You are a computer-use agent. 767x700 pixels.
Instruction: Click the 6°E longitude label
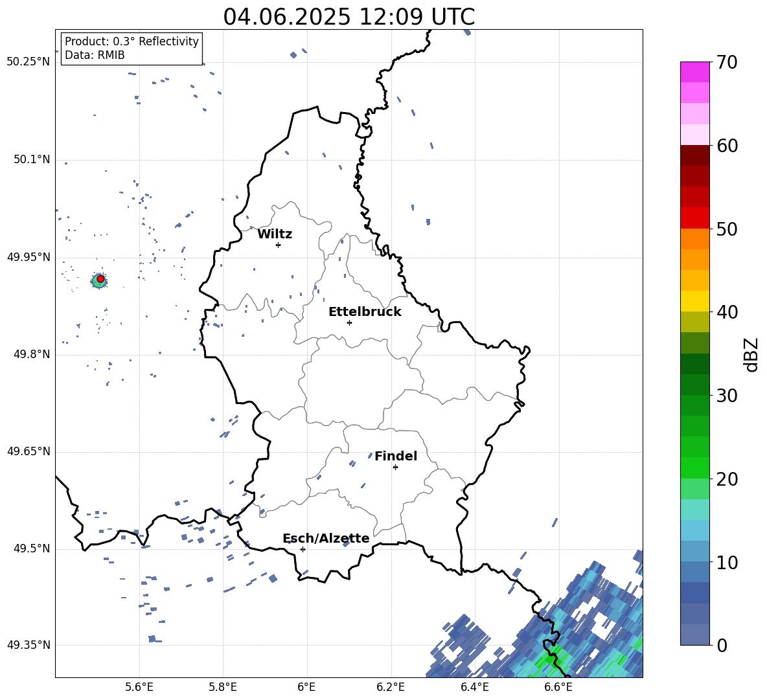[x=306, y=687]
